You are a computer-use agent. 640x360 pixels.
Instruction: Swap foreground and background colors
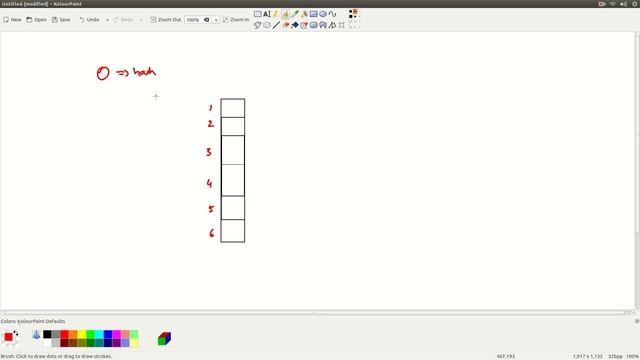click(16, 333)
